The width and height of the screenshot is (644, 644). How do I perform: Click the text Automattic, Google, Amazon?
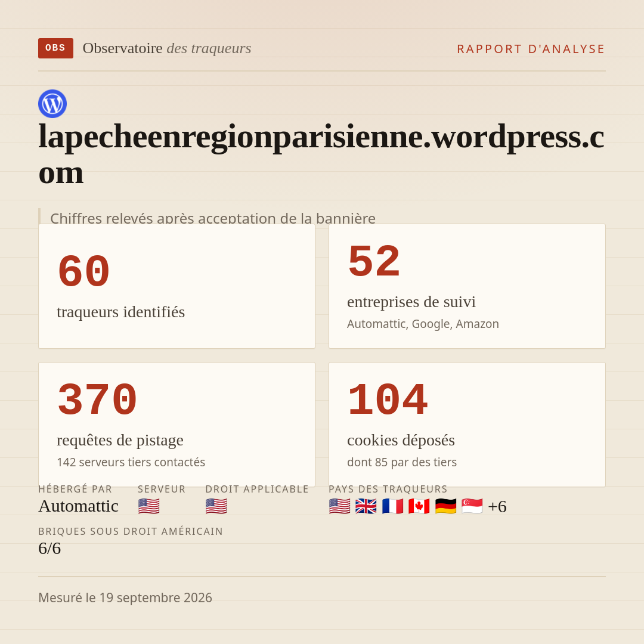point(423,324)
